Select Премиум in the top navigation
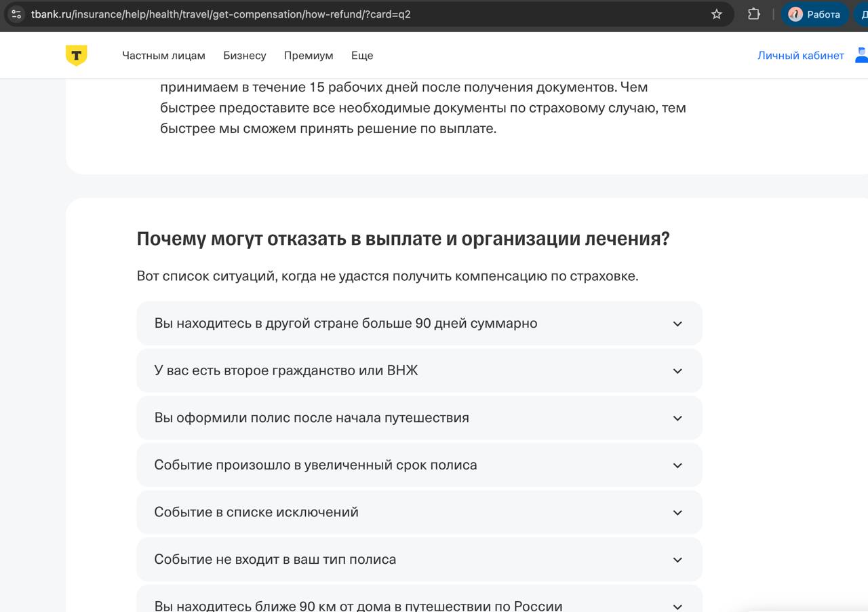 point(309,56)
